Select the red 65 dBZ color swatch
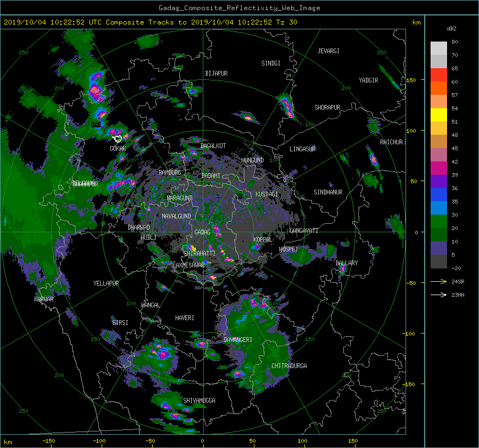 439,75
